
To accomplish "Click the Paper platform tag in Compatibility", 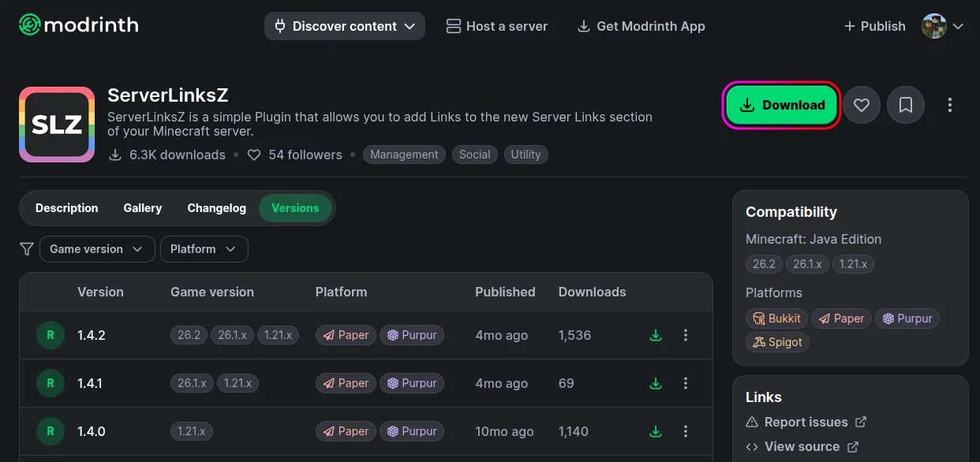I will [x=841, y=319].
